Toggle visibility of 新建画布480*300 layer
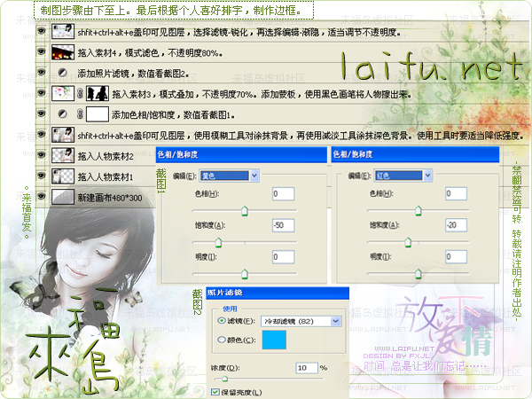This screenshot has width=532, height=399. click(x=42, y=197)
